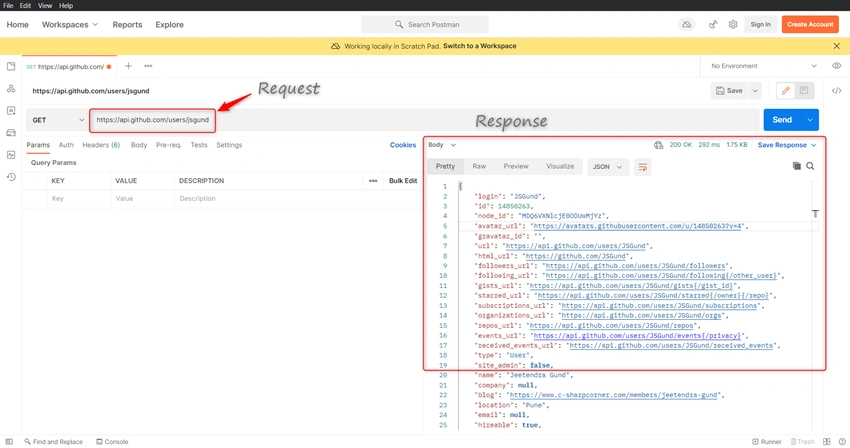Click the Cookies link
Image resolution: width=850 pixels, height=448 pixels.
403,145
